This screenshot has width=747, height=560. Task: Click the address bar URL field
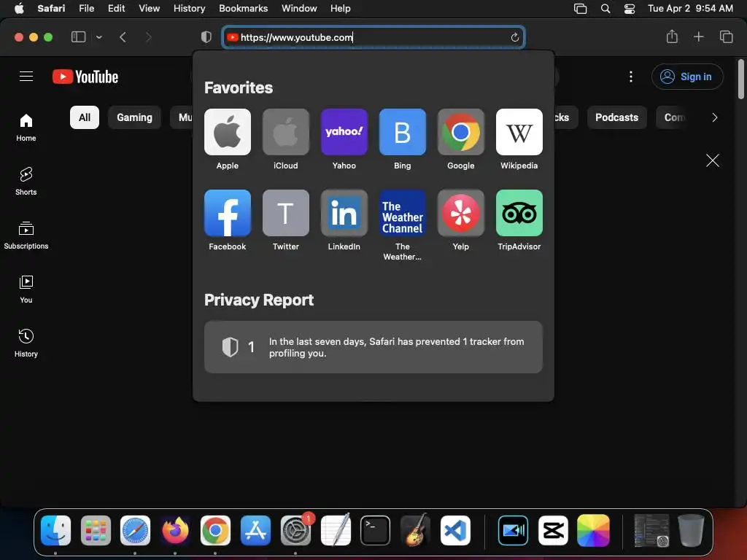tap(373, 37)
